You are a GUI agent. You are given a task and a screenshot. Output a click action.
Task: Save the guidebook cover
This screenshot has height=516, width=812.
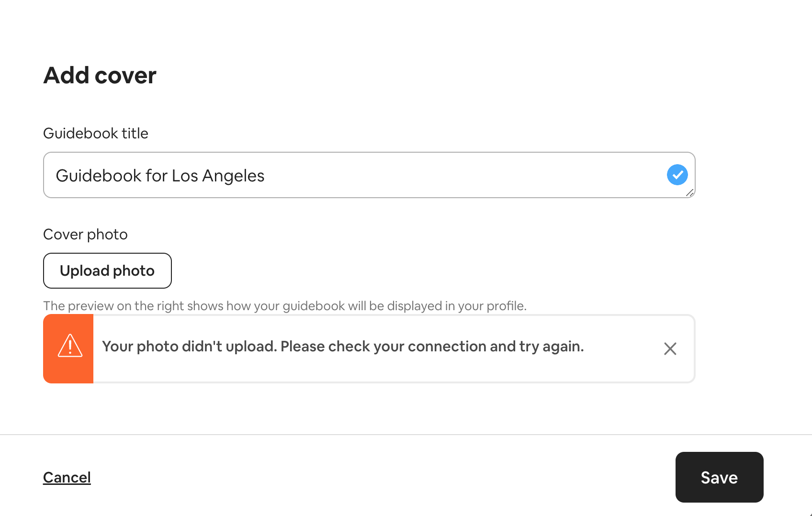719,477
